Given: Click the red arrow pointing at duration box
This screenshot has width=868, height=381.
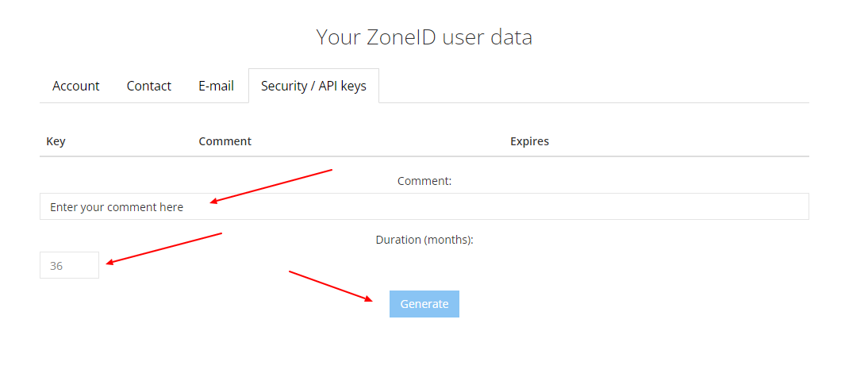Looking at the screenshot, I should pos(164,248).
